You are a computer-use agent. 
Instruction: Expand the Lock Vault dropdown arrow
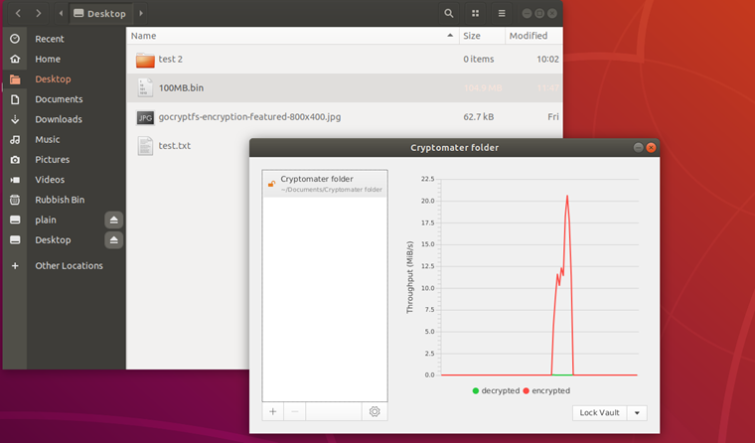637,413
